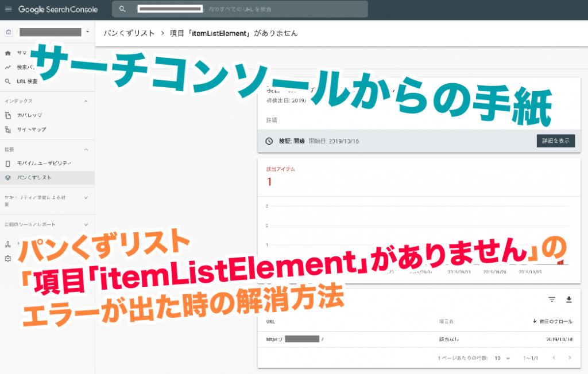Click the パンくずリスト layers icon

coord(8,178)
